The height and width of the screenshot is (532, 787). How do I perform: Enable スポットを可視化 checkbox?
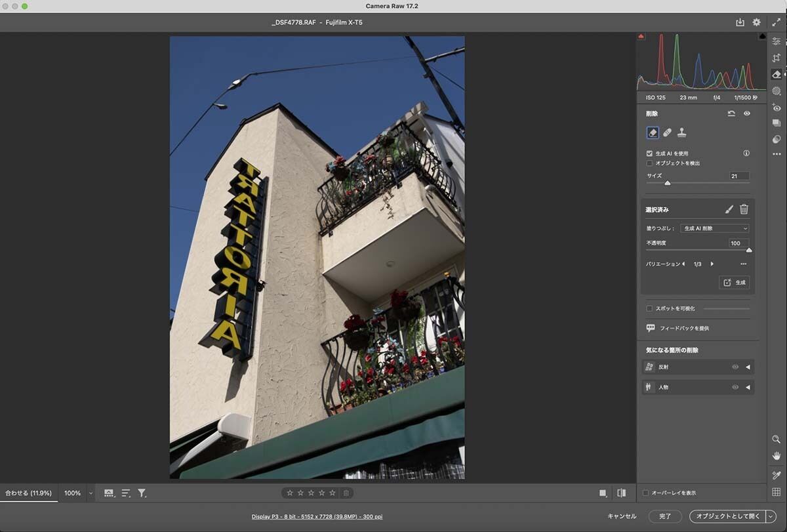(x=649, y=308)
